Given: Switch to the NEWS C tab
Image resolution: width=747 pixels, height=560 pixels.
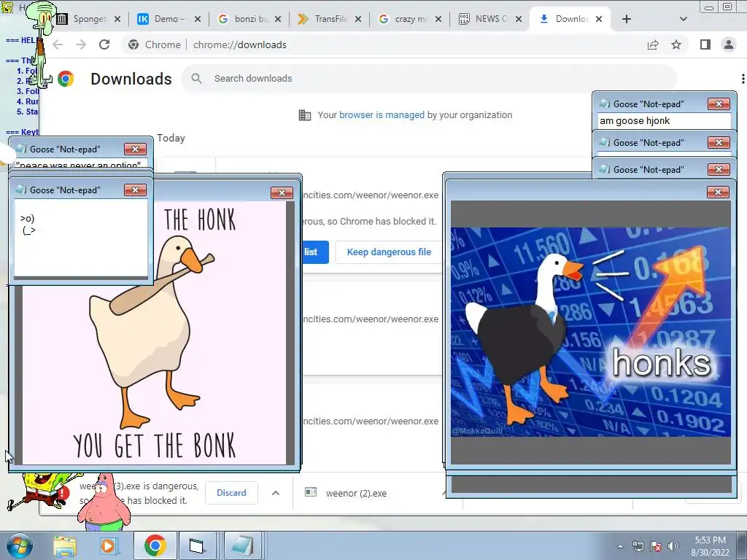Looking at the screenshot, I should (491, 19).
